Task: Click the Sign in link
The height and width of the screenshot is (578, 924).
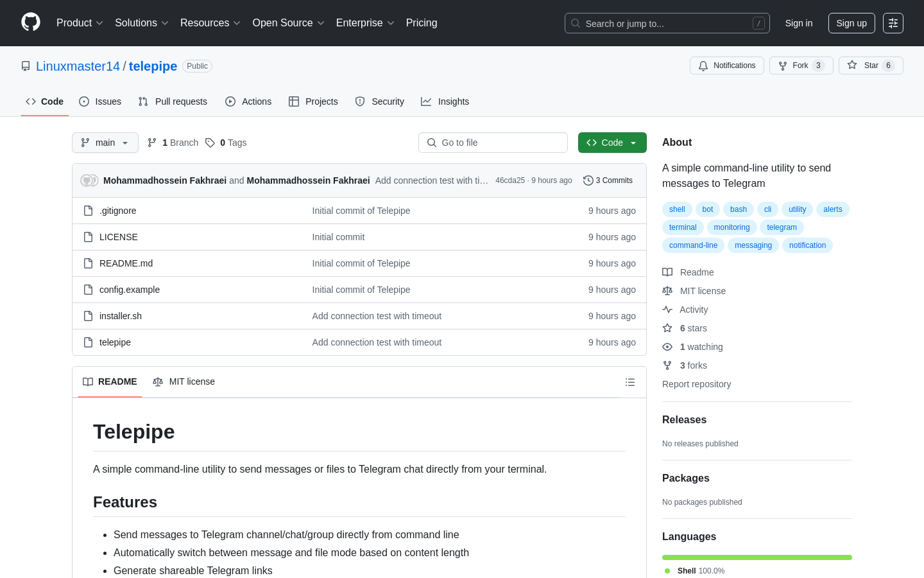Action: point(799,23)
